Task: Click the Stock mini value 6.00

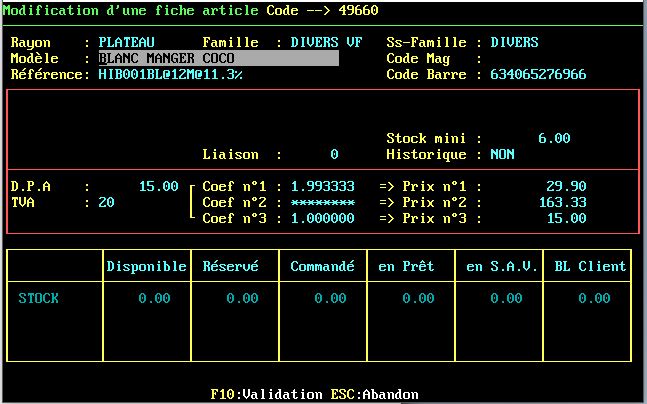Action: pos(554,139)
